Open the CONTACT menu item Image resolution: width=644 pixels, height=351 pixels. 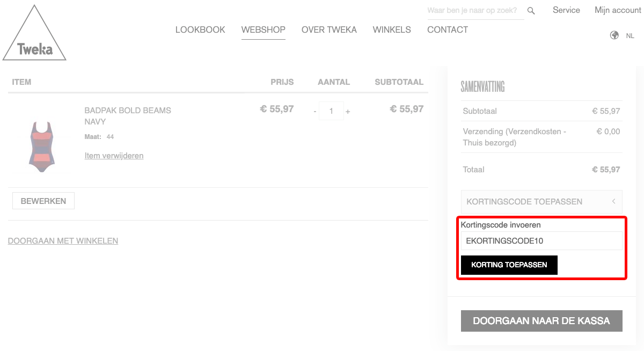click(448, 30)
